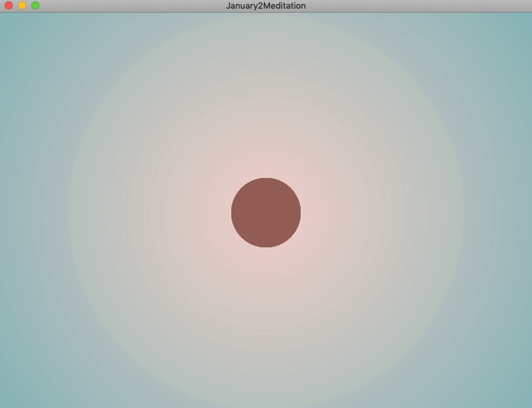Click the center of the brown circle
532x408 pixels.
(x=266, y=212)
